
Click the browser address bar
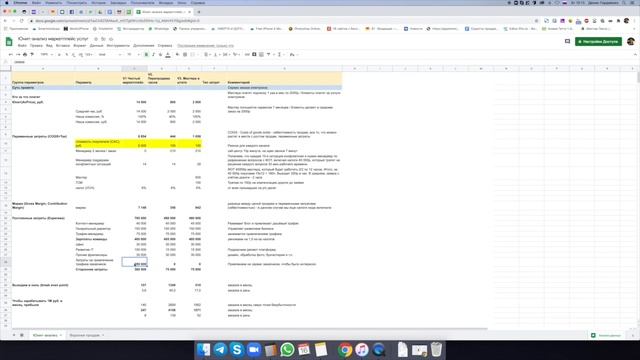point(282,21)
